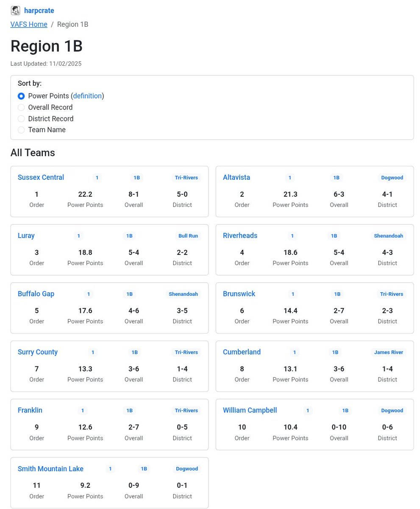The height and width of the screenshot is (509, 420).
Task: Click Sussex Central's 22.2 power points value
Action: point(85,194)
